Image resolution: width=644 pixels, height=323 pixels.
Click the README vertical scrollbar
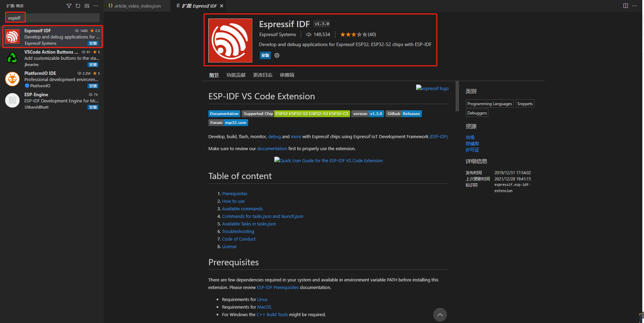point(457,96)
